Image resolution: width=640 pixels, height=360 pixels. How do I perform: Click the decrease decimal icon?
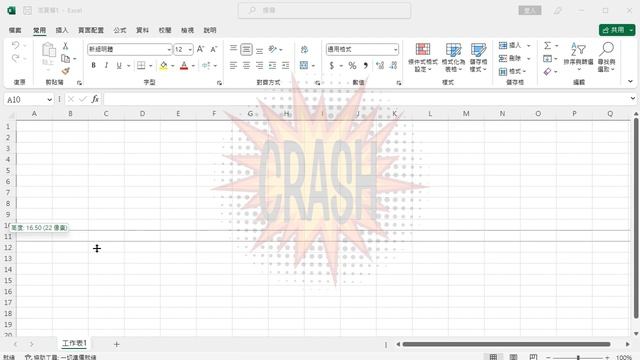point(393,65)
